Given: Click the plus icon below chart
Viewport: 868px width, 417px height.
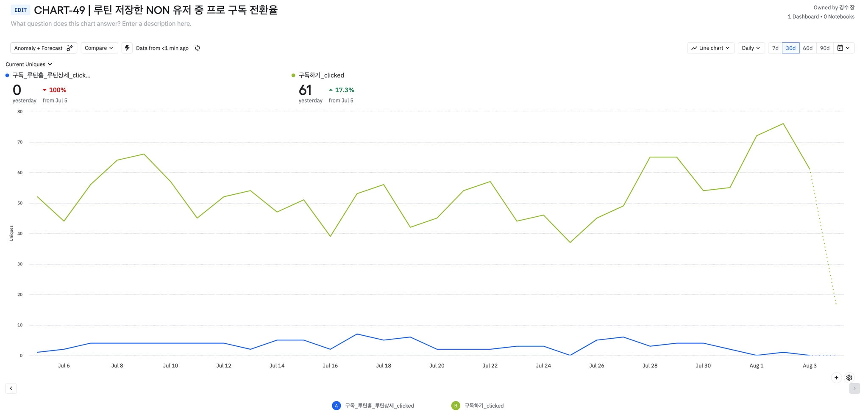Looking at the screenshot, I should (x=836, y=378).
